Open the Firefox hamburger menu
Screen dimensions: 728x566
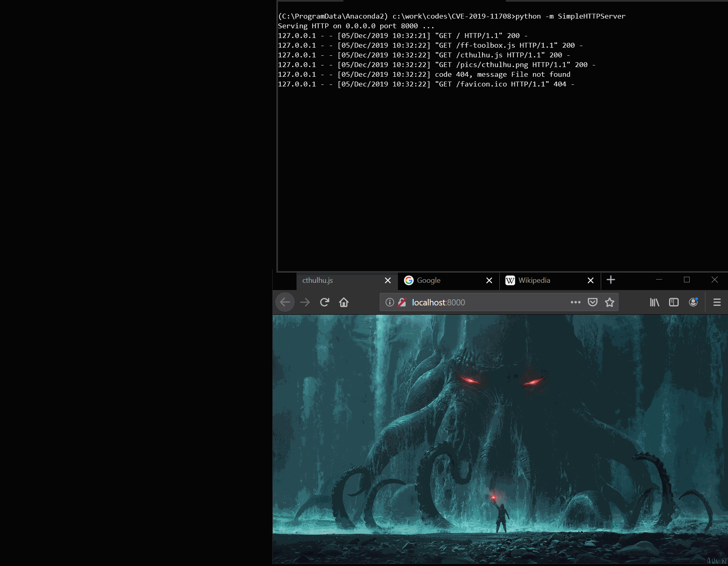coord(717,302)
